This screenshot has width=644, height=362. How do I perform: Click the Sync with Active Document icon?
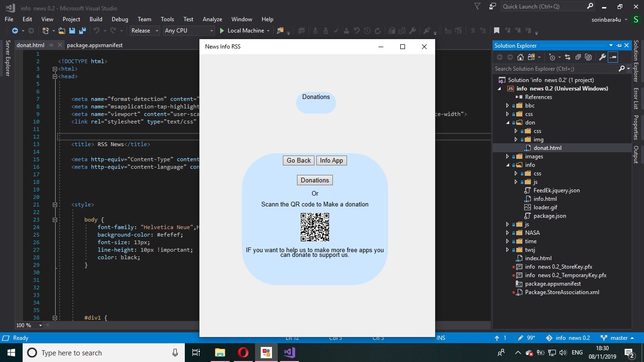click(x=568, y=57)
